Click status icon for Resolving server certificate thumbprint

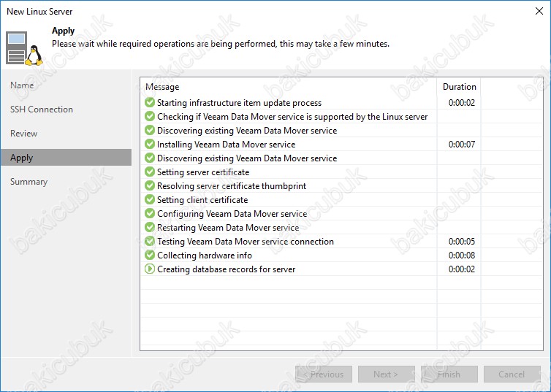pyautogui.click(x=150, y=185)
